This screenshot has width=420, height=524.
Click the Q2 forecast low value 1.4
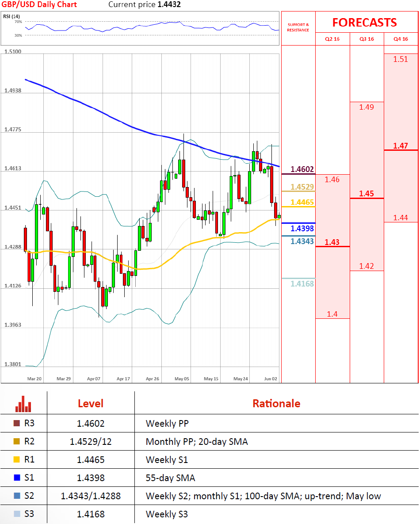point(332,314)
